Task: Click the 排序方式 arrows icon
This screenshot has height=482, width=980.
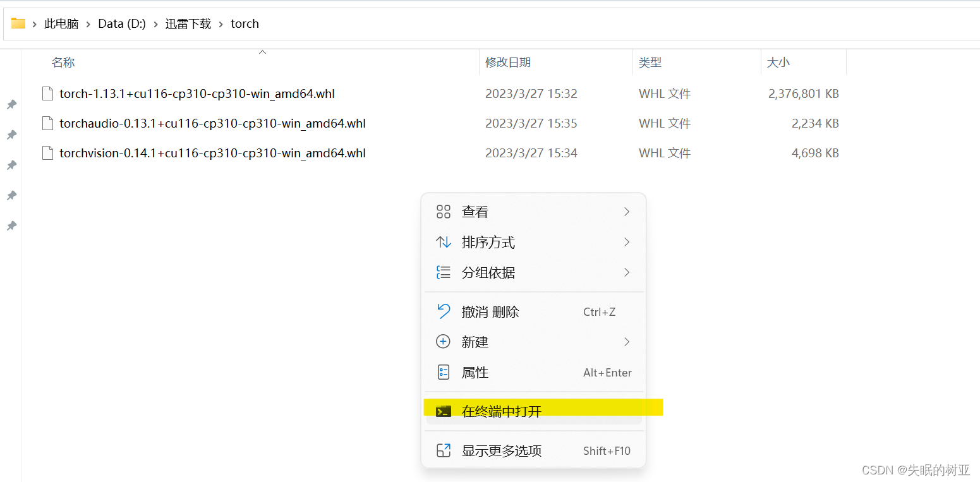Action: (444, 242)
